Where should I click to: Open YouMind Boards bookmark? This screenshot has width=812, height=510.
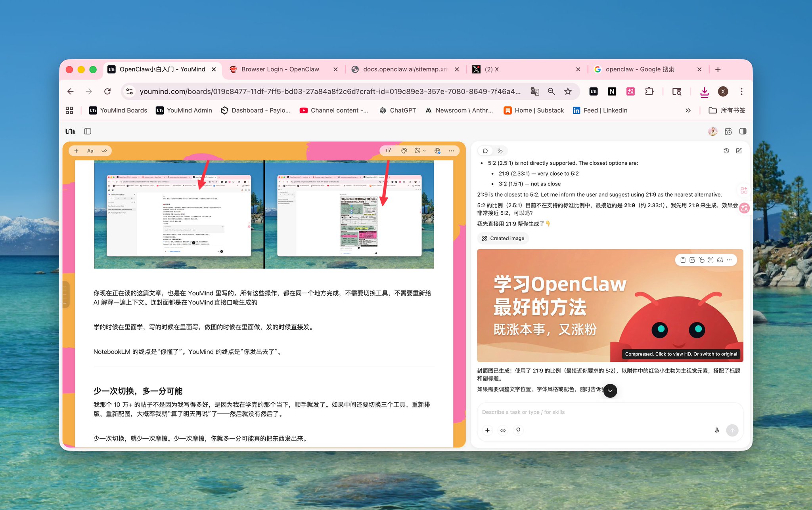(x=118, y=111)
